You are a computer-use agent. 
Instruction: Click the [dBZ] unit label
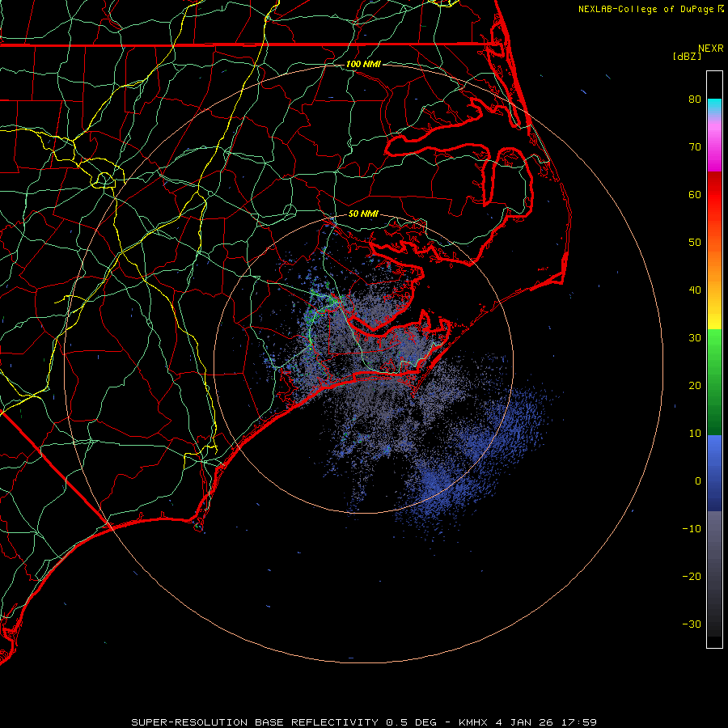click(x=687, y=57)
